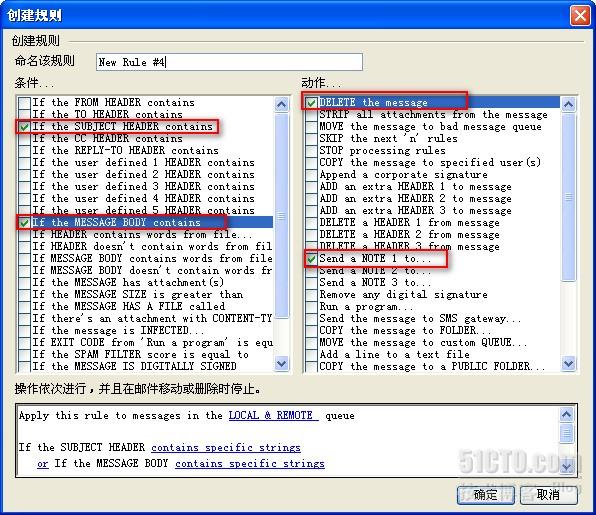Click scroll-up arrow in actions list
Screen dimensions: 596x515
coord(568,105)
